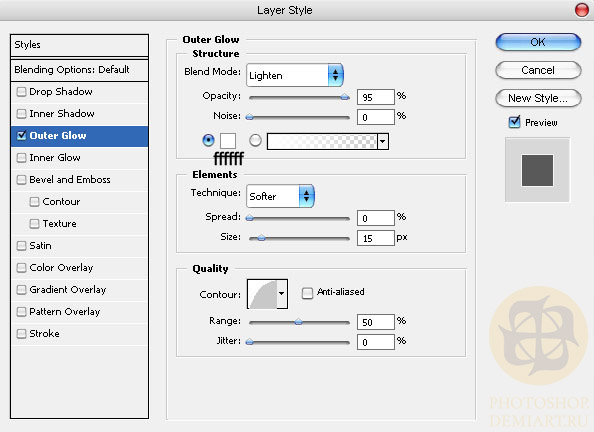The width and height of the screenshot is (594, 432).
Task: Enable the Drop Shadow checkbox
Action: (x=21, y=92)
